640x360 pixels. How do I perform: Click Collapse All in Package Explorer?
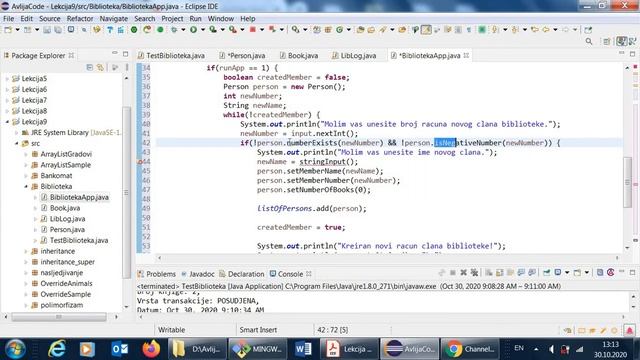pos(89,67)
